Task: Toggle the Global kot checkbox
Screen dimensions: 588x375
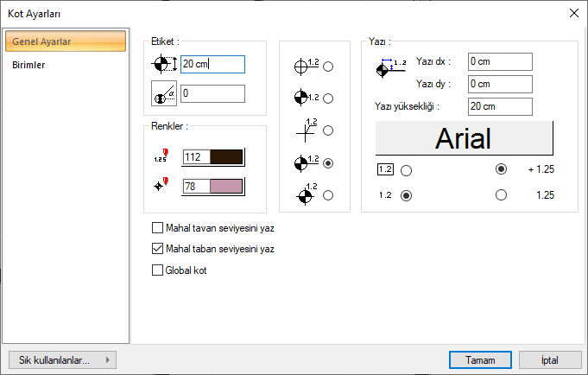Action: [157, 270]
